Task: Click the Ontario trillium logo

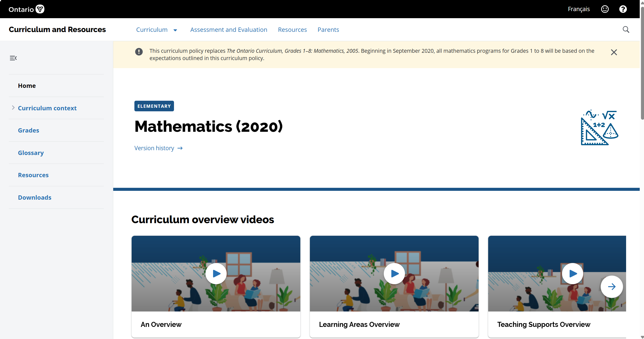Action: click(26, 9)
